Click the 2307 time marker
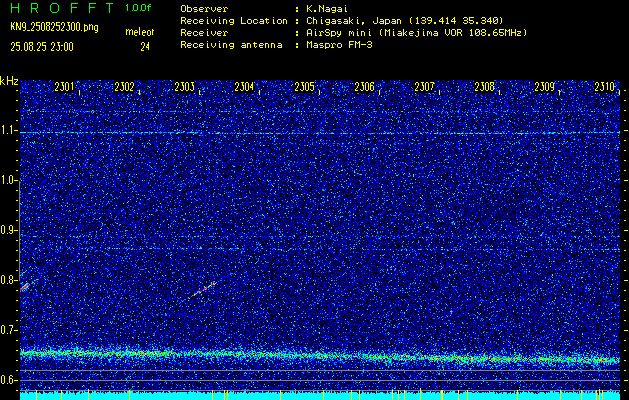 (x=424, y=86)
